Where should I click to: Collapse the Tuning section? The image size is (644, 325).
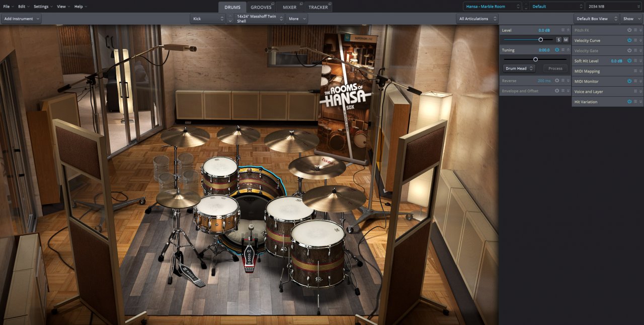tap(569, 50)
